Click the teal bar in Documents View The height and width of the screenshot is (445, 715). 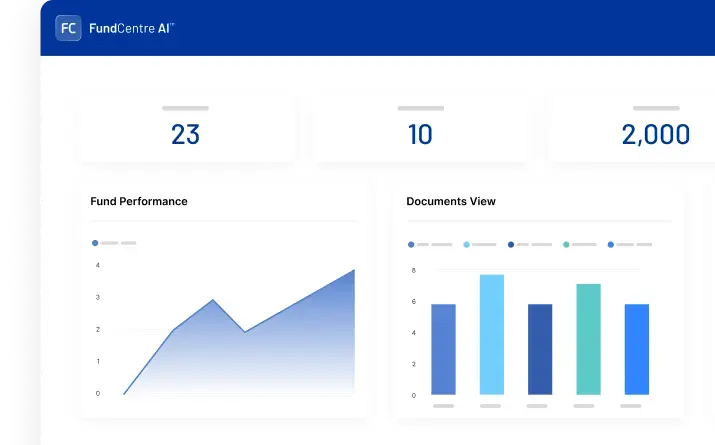(588, 339)
